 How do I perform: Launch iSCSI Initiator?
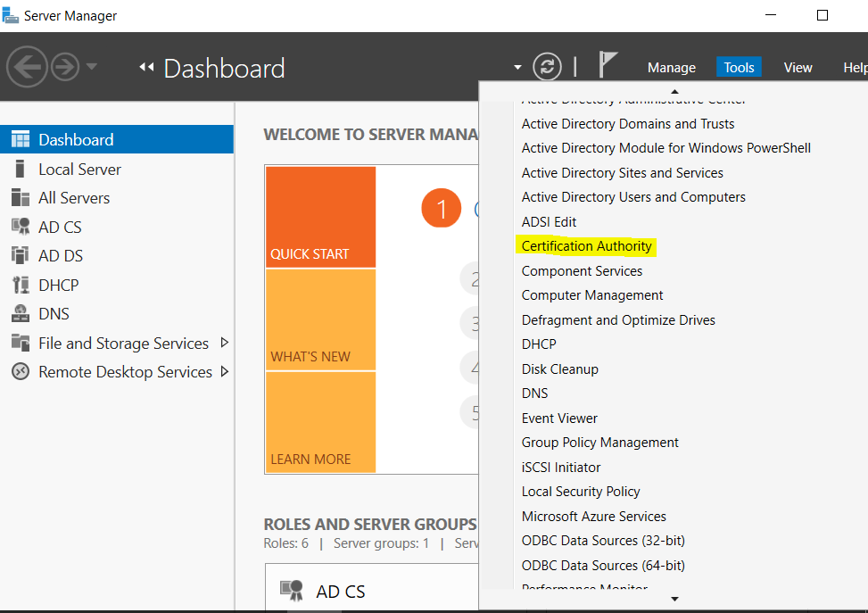(561, 468)
